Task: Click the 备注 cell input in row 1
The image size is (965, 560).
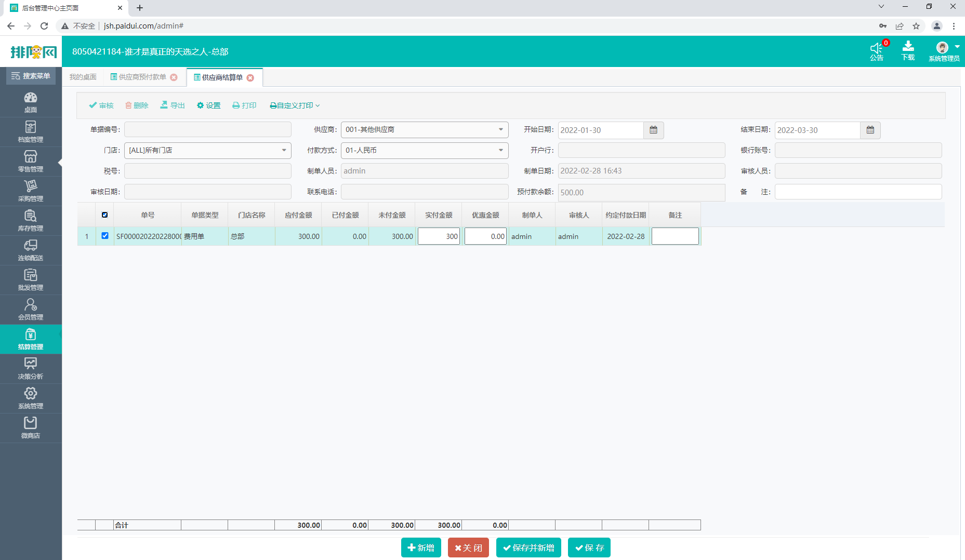Action: [x=676, y=236]
